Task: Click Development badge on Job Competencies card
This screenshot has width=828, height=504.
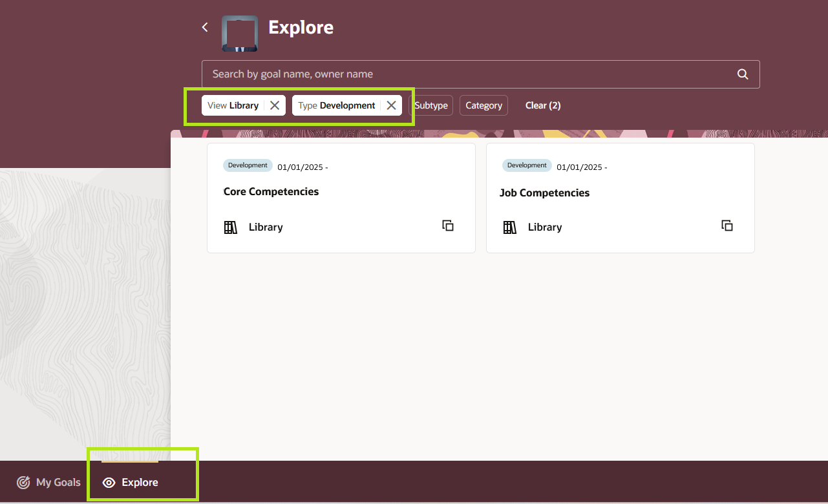Action: click(527, 165)
